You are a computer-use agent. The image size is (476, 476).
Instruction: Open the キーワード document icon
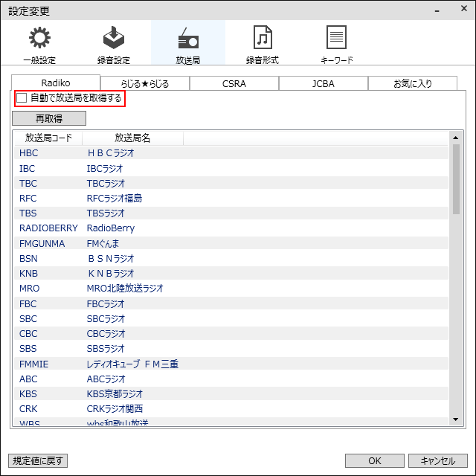tap(336, 37)
